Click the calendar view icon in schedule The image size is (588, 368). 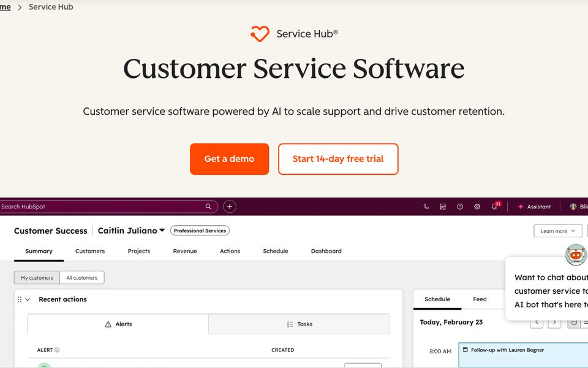(x=574, y=323)
